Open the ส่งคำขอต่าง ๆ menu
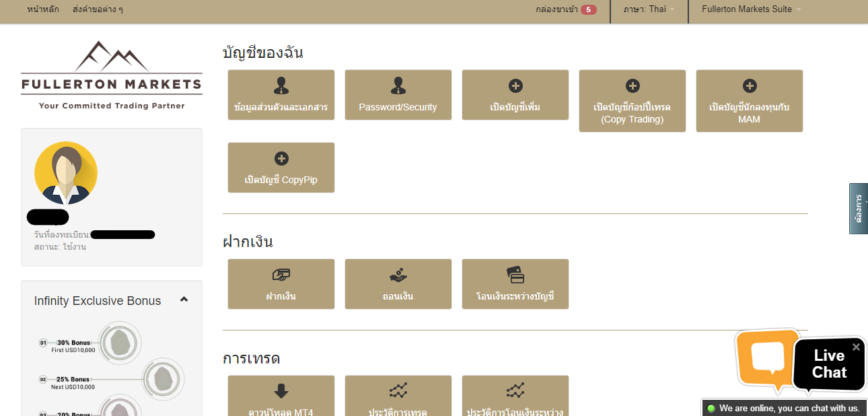The height and width of the screenshot is (416, 868). click(x=98, y=9)
